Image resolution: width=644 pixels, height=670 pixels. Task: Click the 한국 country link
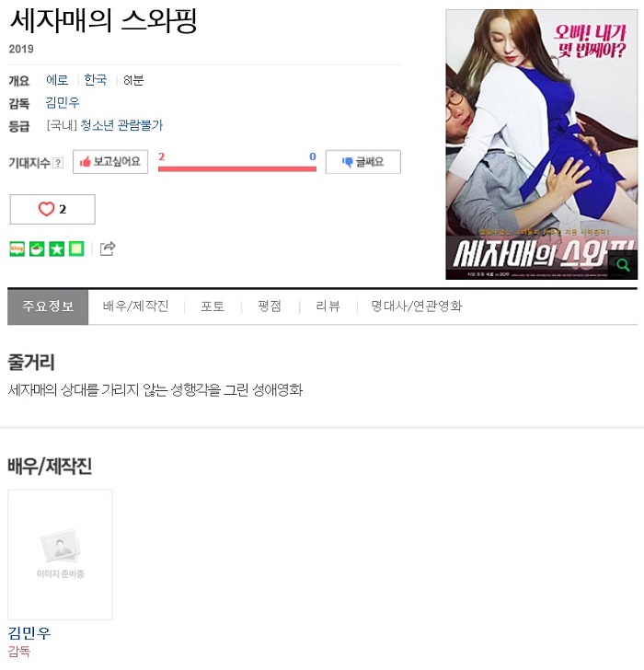(96, 80)
